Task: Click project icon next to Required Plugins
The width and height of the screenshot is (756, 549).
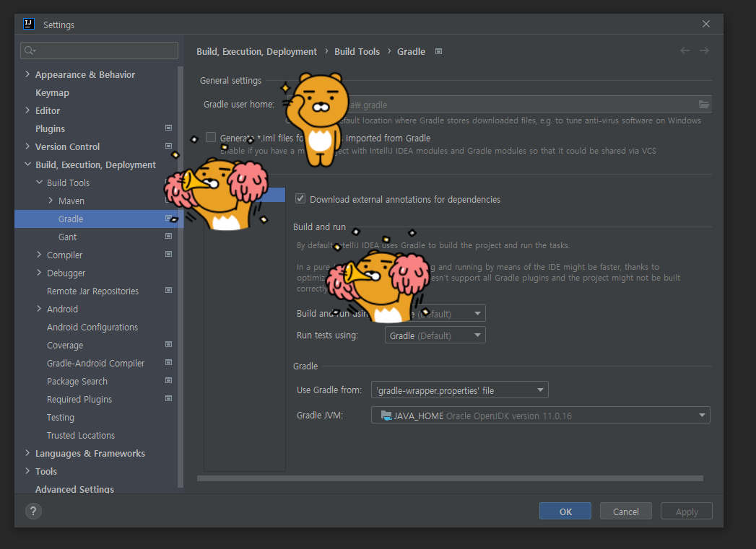Action: click(x=169, y=398)
